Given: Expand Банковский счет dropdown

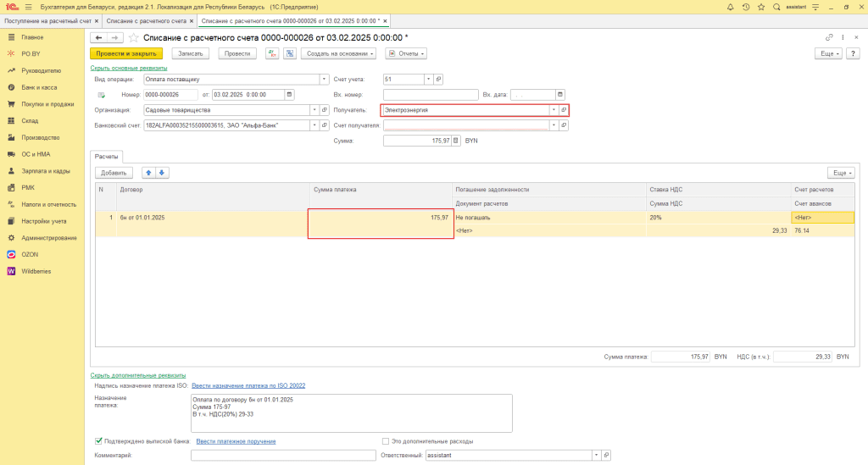Looking at the screenshot, I should (x=314, y=125).
